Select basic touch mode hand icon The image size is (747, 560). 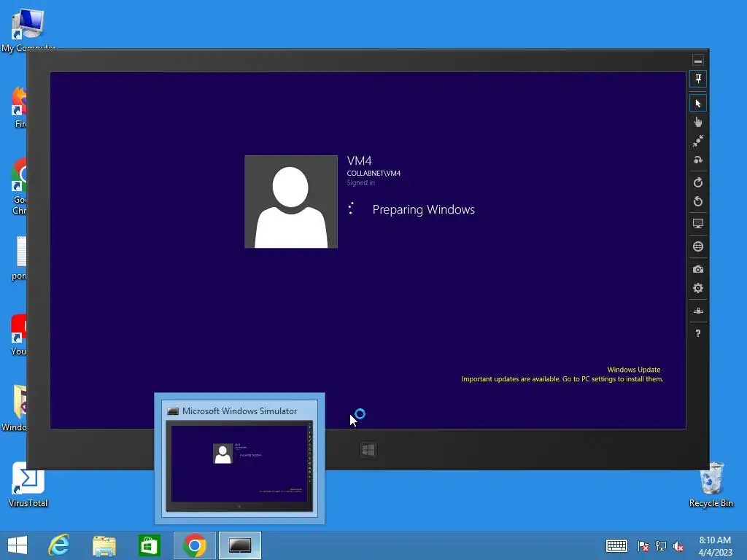(x=698, y=122)
